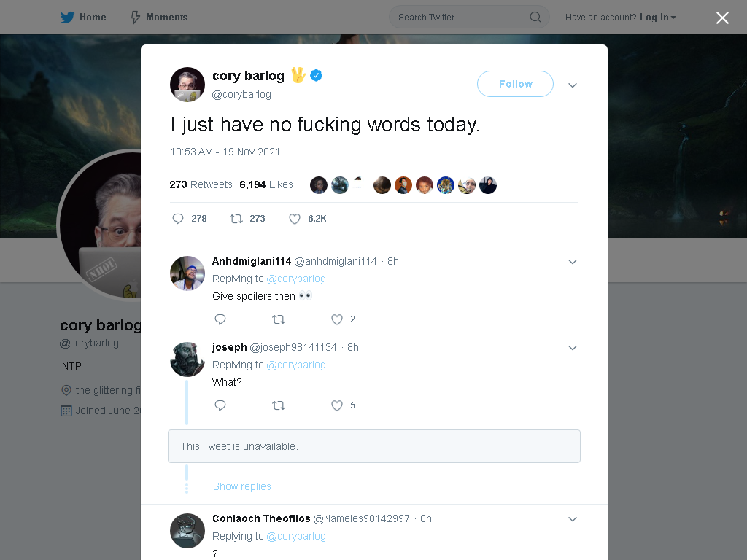This screenshot has height=560, width=747.
Task: Retweet joseph's reply "What?"
Action: coord(279,405)
